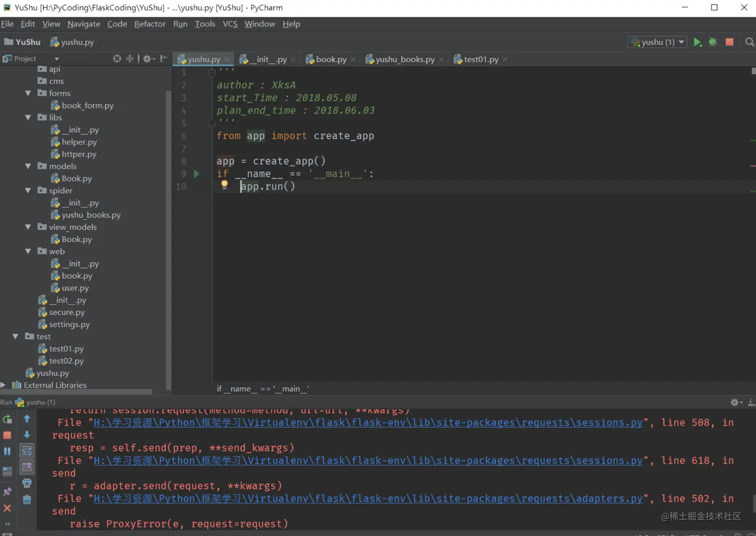Collapse the test folder
The width and height of the screenshot is (756, 536).
pyautogui.click(x=15, y=337)
